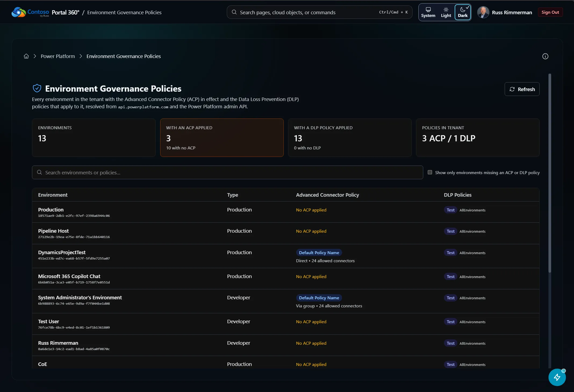Click Test DLP badge in DynamicsProjectTest row
This screenshot has height=392, width=574.
pos(451,253)
